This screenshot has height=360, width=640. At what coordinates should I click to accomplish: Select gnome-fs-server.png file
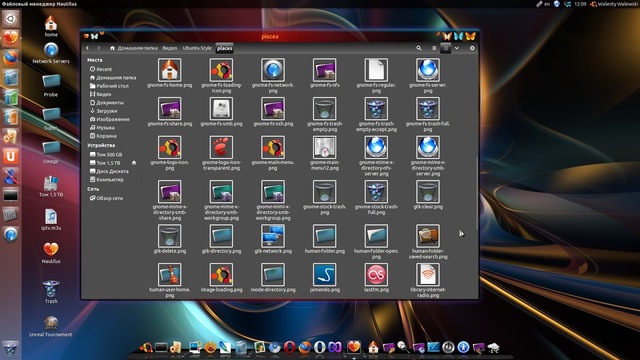point(428,70)
